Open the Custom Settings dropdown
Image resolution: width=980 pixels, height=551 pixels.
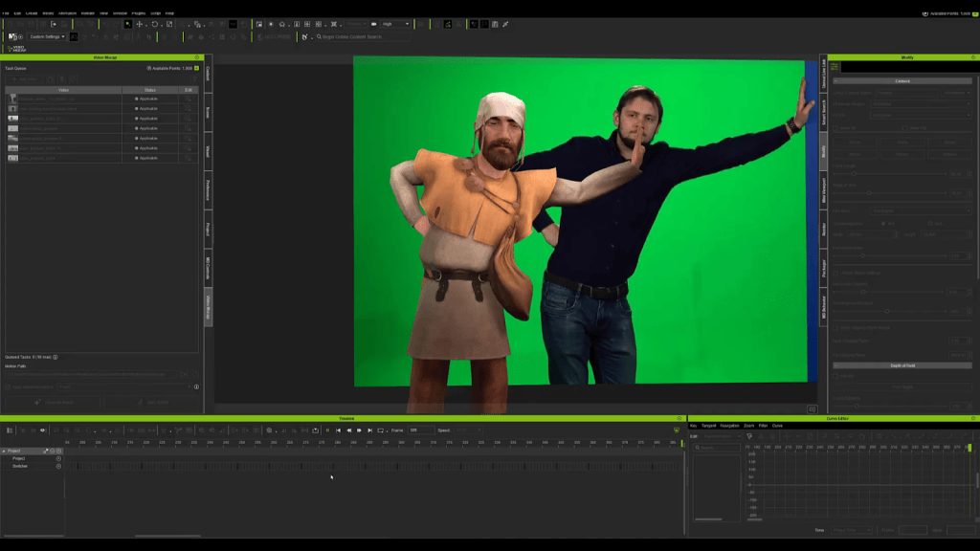pyautogui.click(x=47, y=37)
